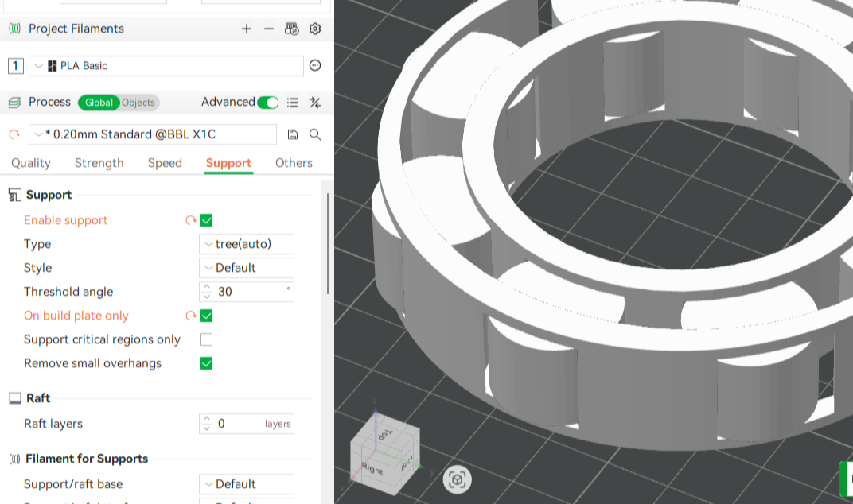
Task: Click the PLA Basic color swatch
Action: (53, 66)
